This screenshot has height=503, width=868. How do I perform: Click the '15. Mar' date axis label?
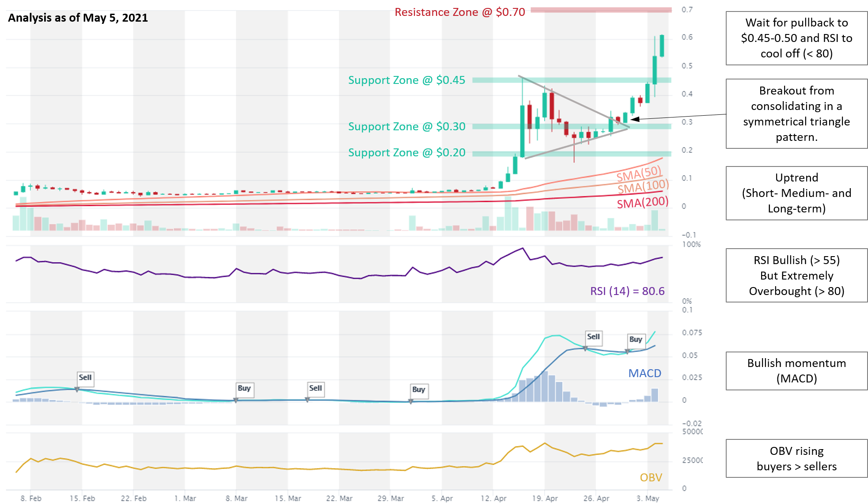point(288,498)
